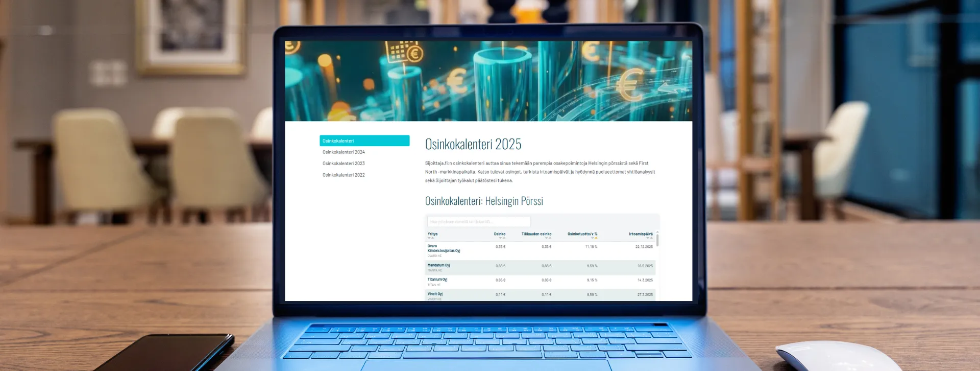Click the up sort arrow under Yritys
980x371 pixels.
pyautogui.click(x=433, y=238)
